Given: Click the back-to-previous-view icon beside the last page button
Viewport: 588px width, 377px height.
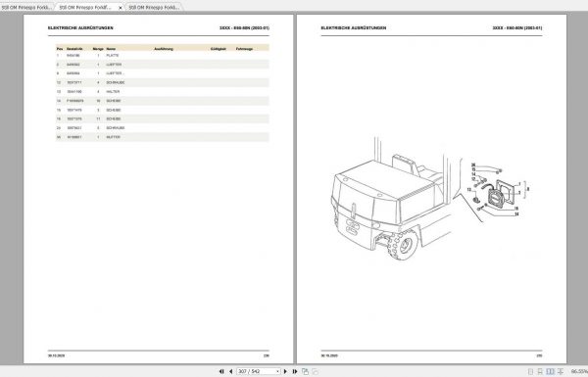Looking at the screenshot, I should tap(305, 371).
